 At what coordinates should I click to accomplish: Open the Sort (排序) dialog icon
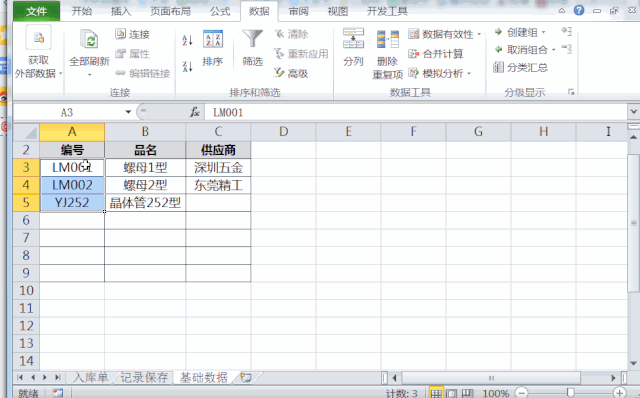coord(213,39)
